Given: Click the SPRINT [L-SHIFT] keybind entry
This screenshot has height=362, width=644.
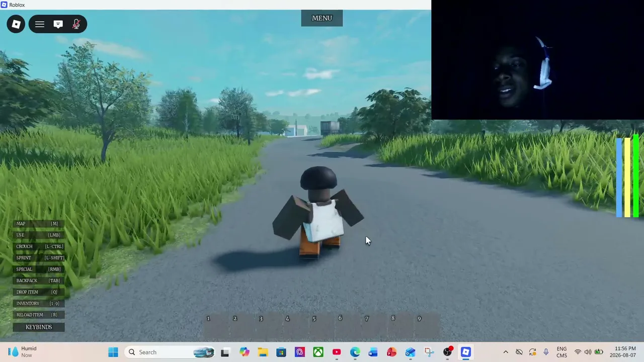Looking at the screenshot, I should click(x=39, y=258).
